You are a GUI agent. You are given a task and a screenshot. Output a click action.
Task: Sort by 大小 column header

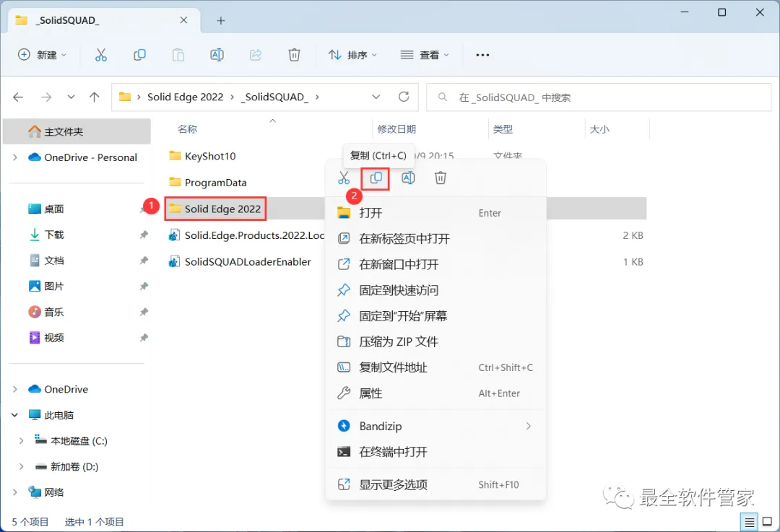tap(599, 129)
